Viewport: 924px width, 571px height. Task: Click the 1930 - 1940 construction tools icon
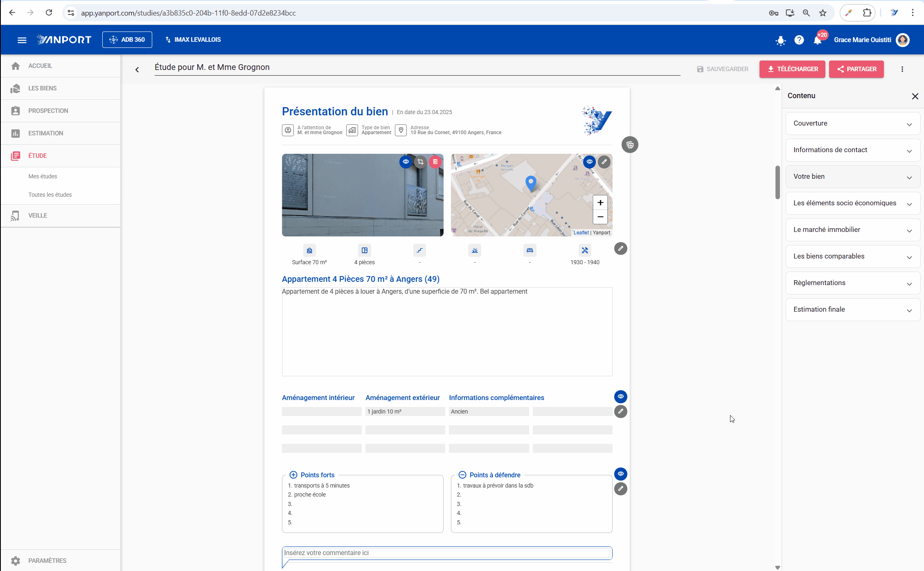coord(585,250)
